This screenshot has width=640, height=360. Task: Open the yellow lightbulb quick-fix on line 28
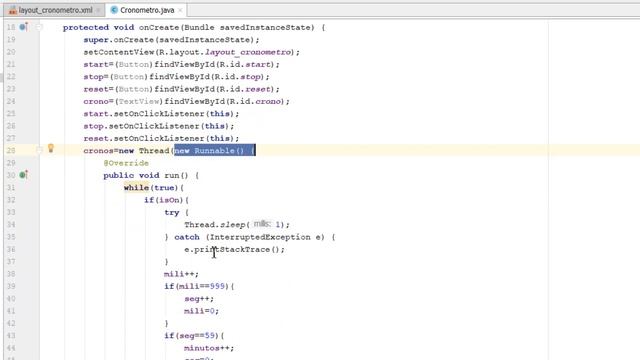(x=51, y=148)
